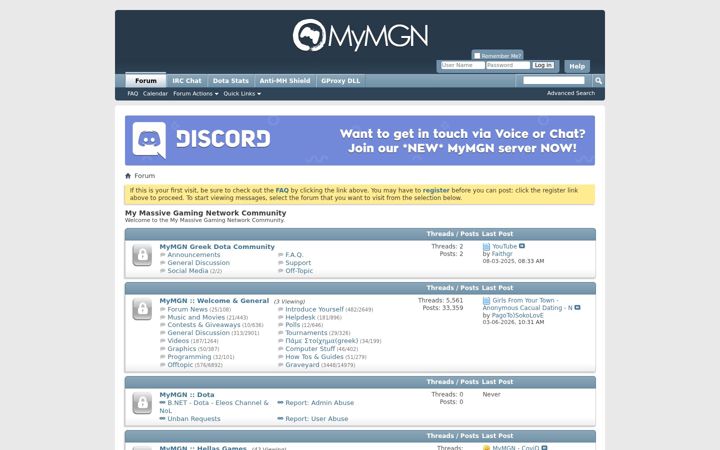Open MyMGN Greek Dota Community forum
The width and height of the screenshot is (720, 450).
click(x=217, y=247)
